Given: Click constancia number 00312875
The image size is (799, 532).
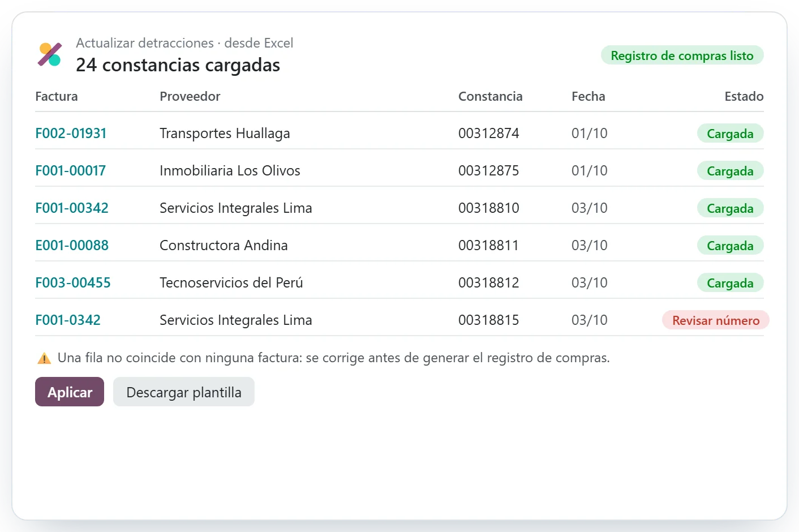Looking at the screenshot, I should point(489,171).
